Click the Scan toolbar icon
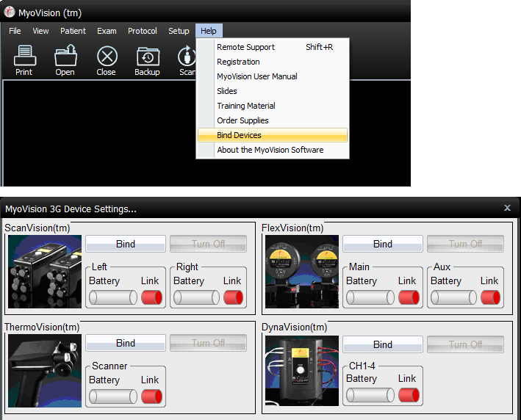The image size is (521, 420). click(x=187, y=60)
